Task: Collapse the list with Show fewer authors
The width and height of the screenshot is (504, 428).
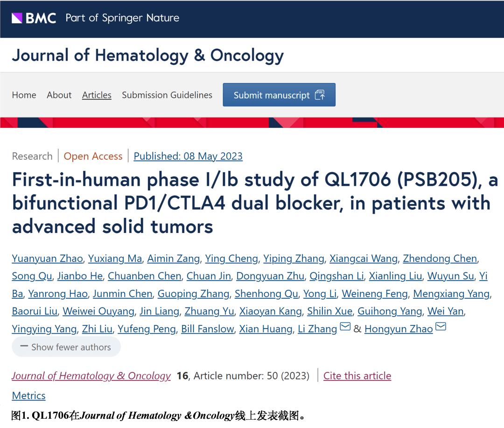Action: pyautogui.click(x=66, y=347)
